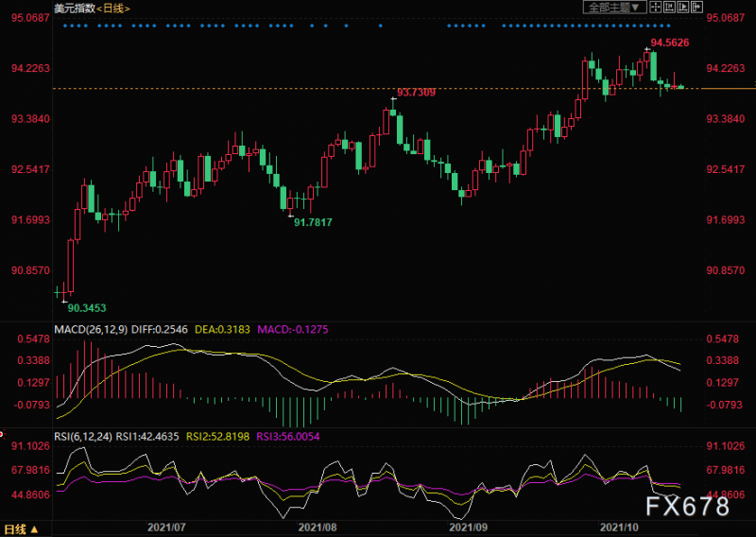Screen dimensions: 756x537
Task: Click the <日线> period label in title
Action: click(113, 8)
